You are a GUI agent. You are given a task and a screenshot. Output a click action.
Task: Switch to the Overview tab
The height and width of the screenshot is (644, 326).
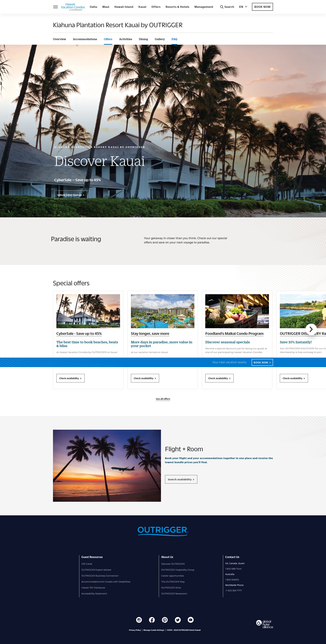click(x=59, y=39)
